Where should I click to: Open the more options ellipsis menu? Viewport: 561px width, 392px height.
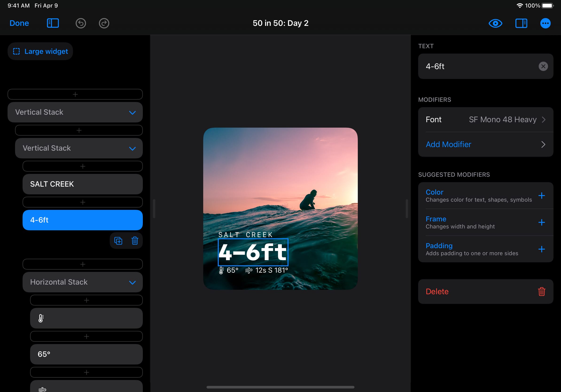coord(545,23)
